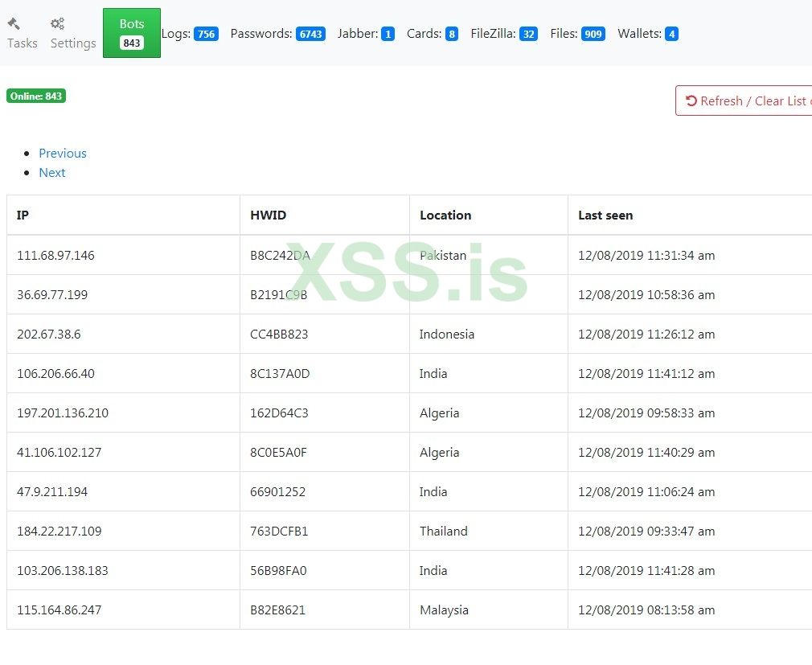Viewport: 812px width, 665px height.
Task: Click the green Online 843 status badge
Action: (x=35, y=95)
